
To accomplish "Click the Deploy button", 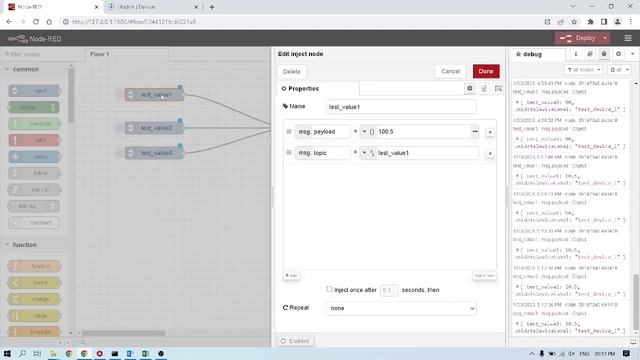I will click(x=577, y=38).
